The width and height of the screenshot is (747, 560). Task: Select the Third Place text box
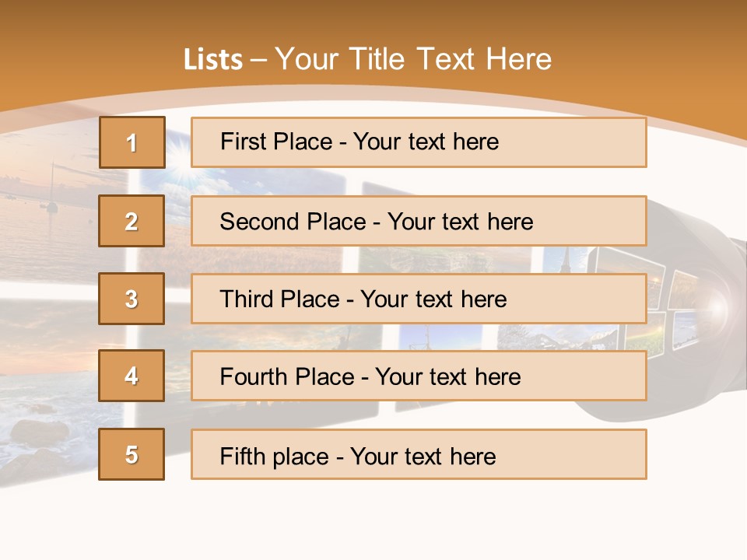click(419, 299)
